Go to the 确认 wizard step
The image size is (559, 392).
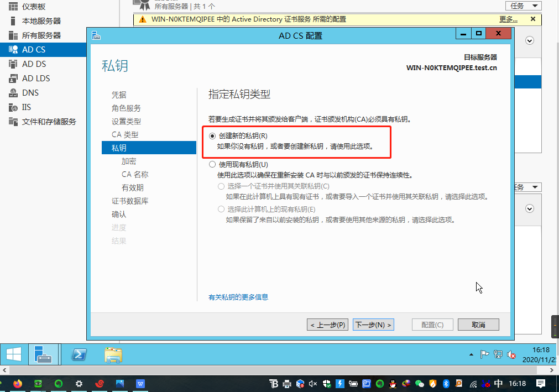pyautogui.click(x=119, y=214)
